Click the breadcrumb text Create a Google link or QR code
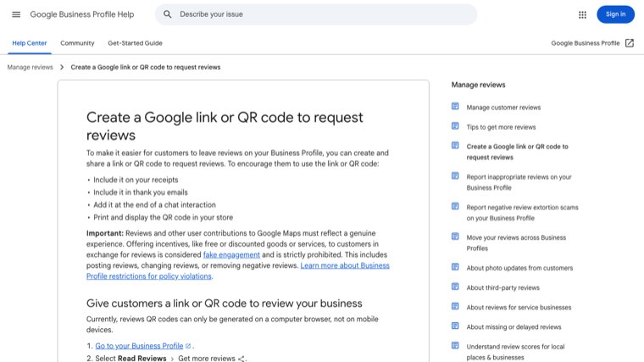Viewport: 644px width, 362px height. pos(146,67)
